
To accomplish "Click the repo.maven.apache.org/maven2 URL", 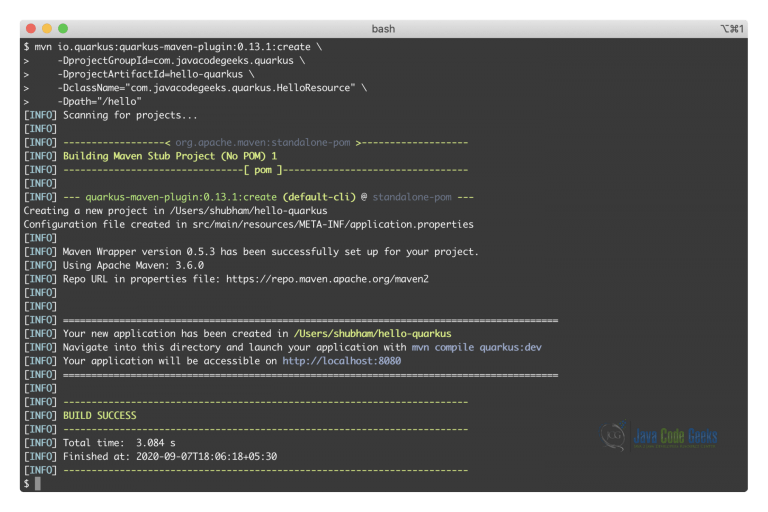I will (327, 279).
